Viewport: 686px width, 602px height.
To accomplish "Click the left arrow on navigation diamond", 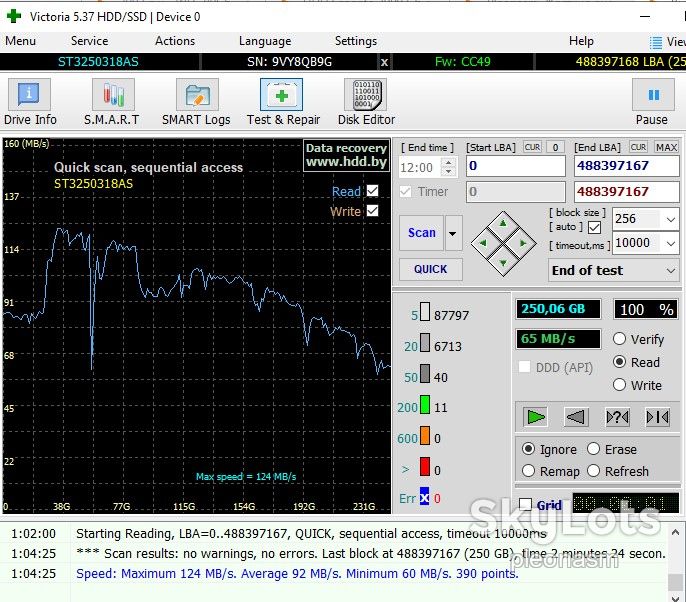I will coord(483,243).
